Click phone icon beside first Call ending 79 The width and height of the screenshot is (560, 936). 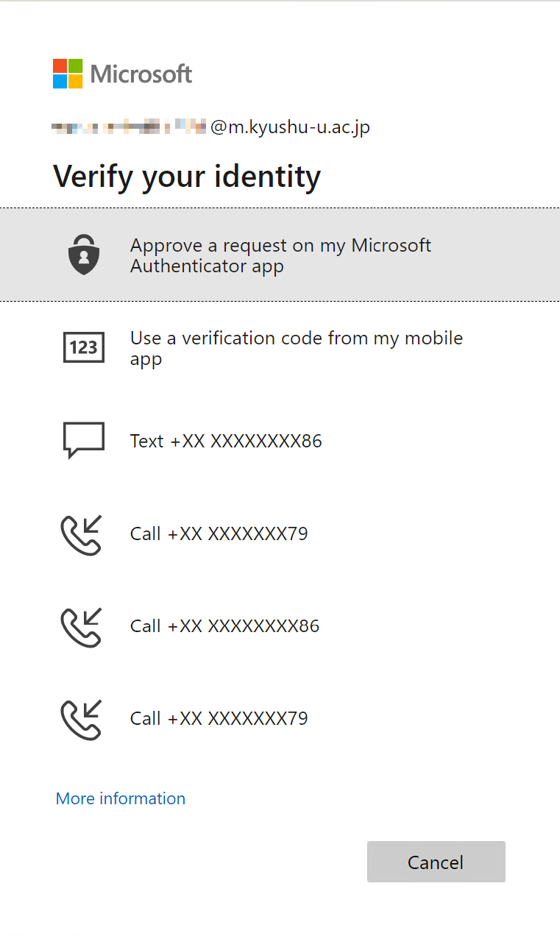(x=81, y=534)
